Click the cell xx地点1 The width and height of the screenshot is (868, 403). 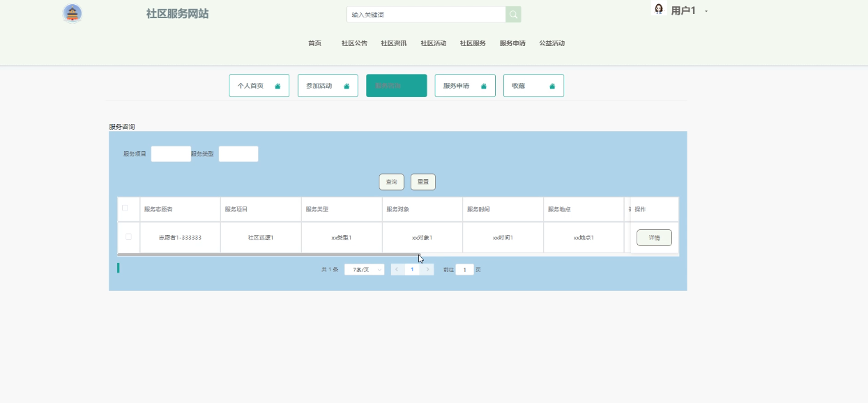(584, 238)
